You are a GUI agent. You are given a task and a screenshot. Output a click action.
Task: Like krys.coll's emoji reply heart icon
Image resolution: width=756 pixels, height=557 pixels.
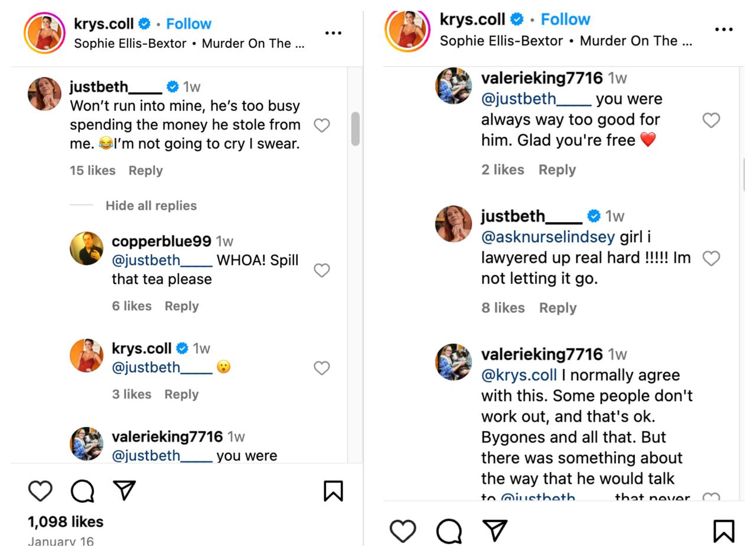pos(321,367)
